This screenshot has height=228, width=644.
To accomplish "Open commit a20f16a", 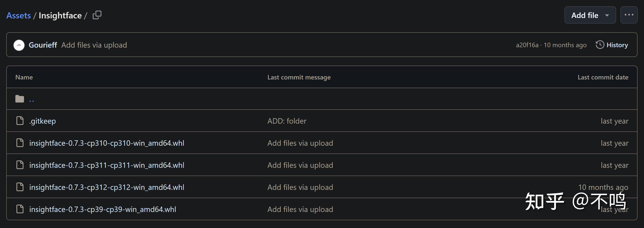I will coord(527,45).
